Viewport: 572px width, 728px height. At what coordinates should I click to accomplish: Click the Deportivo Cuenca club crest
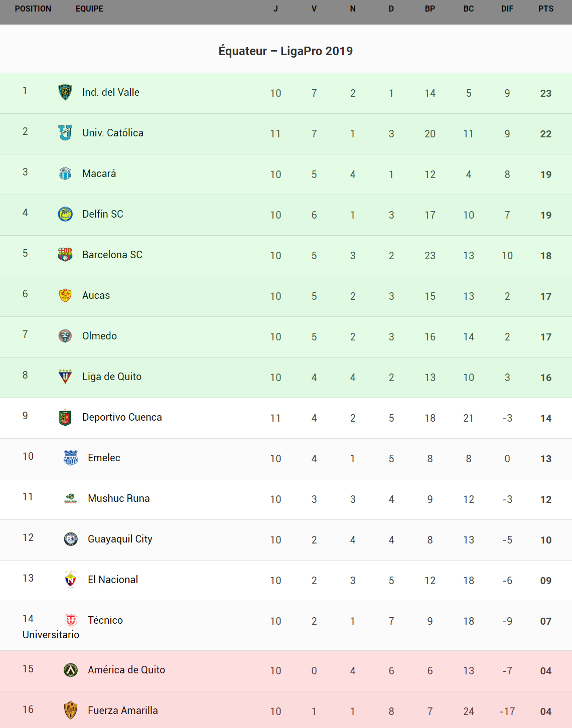[x=65, y=417]
